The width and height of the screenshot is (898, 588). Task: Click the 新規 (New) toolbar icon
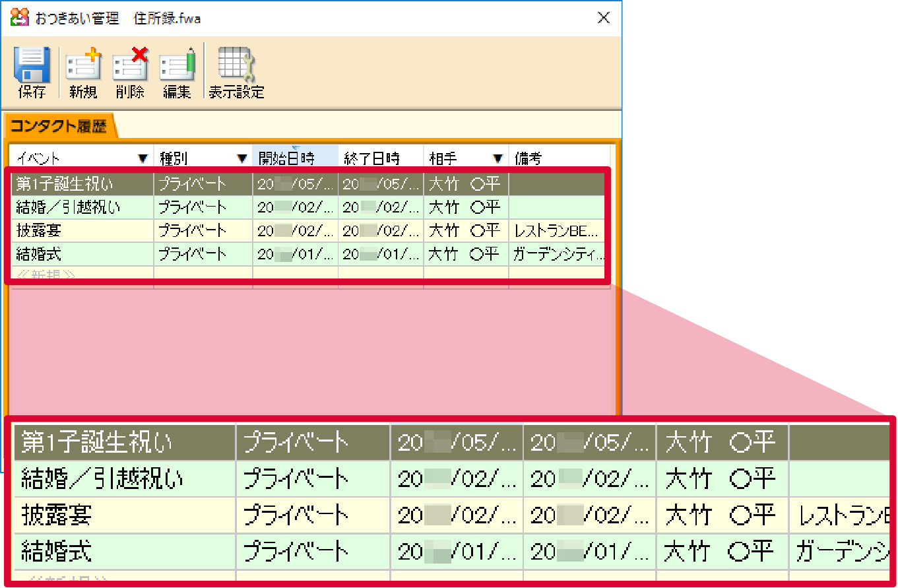[82, 69]
